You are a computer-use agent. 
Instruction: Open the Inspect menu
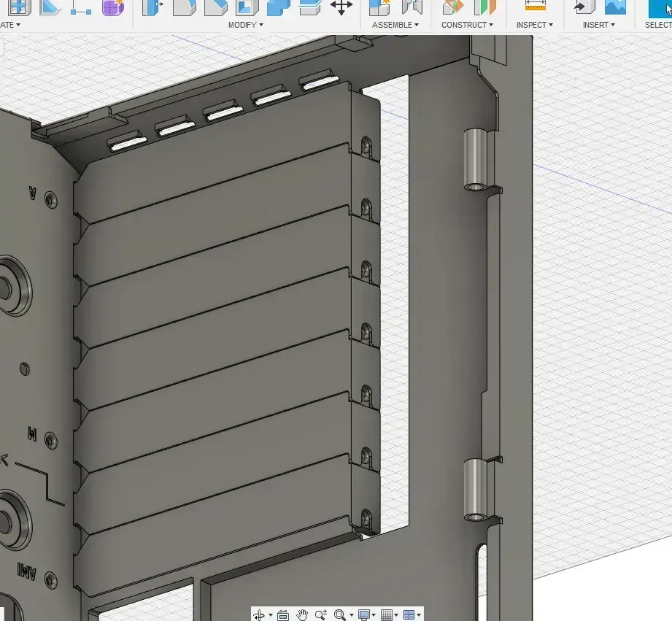click(535, 24)
